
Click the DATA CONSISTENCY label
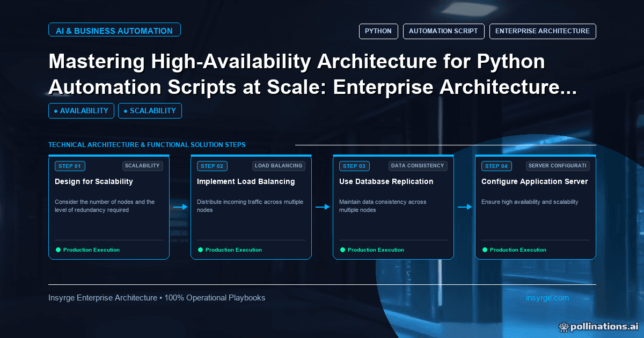pos(418,166)
